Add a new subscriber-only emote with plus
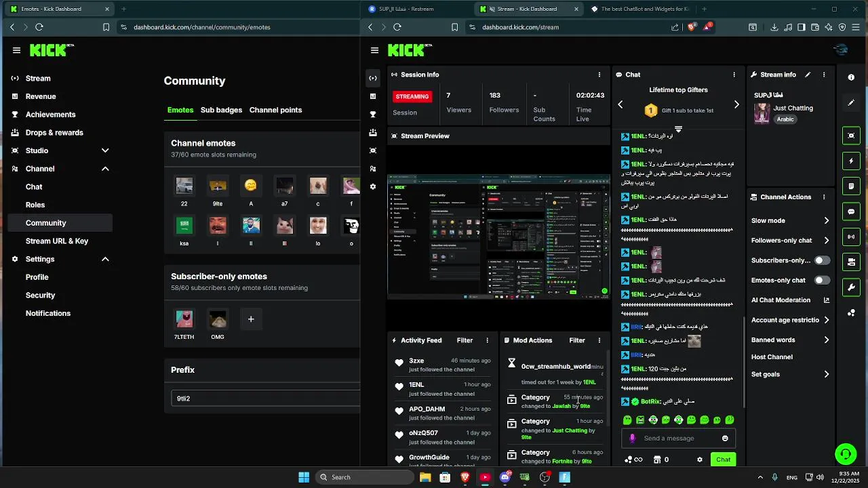Image resolution: width=868 pixels, height=488 pixels. 251,319
